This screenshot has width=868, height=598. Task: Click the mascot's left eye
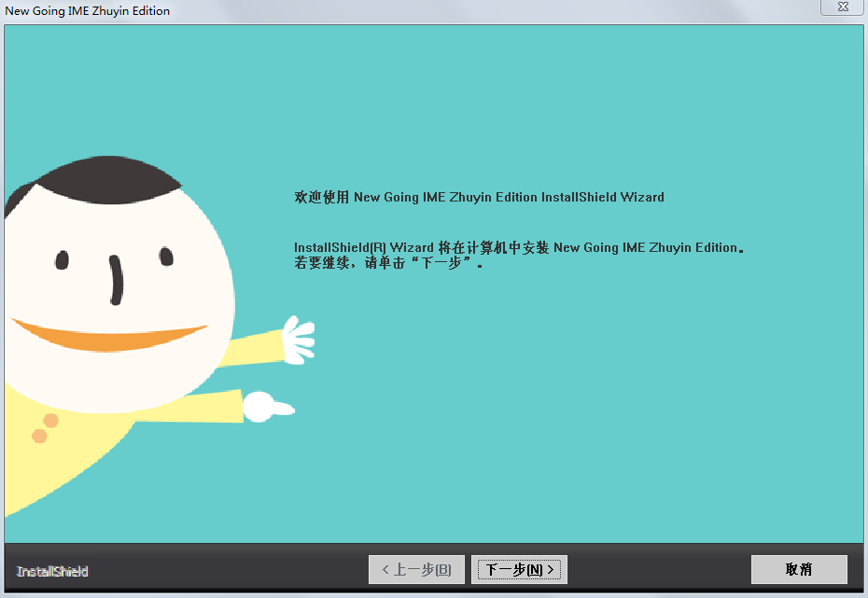pos(62,260)
